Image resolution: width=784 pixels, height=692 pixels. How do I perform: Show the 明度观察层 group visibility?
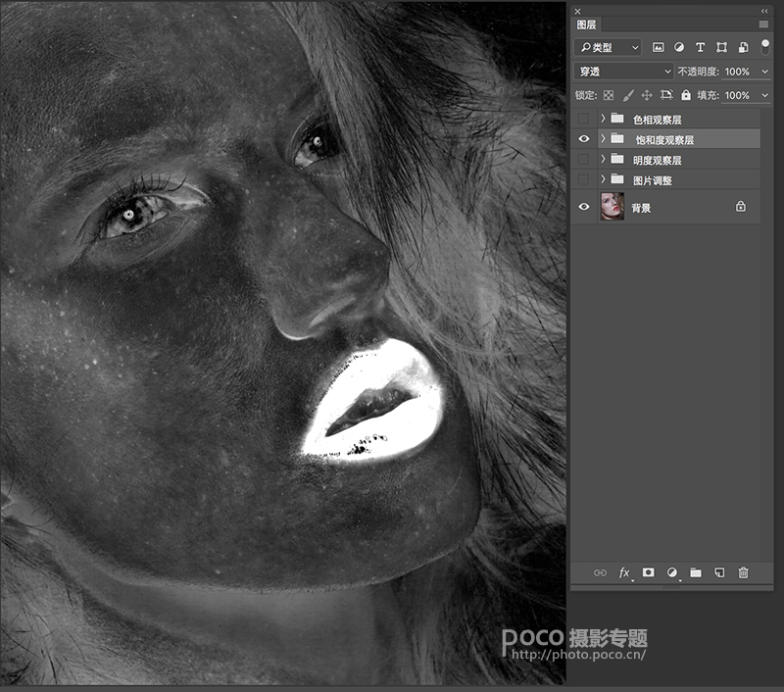coord(583,159)
